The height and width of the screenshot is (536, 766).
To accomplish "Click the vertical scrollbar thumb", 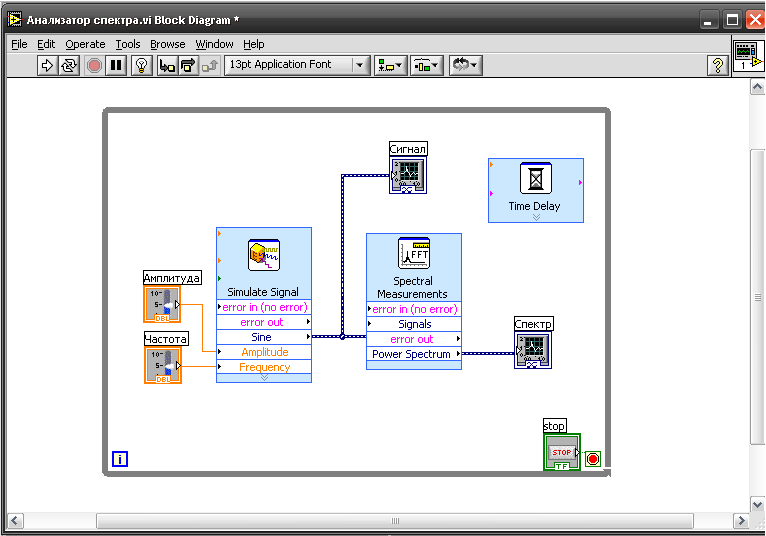I will (757, 298).
